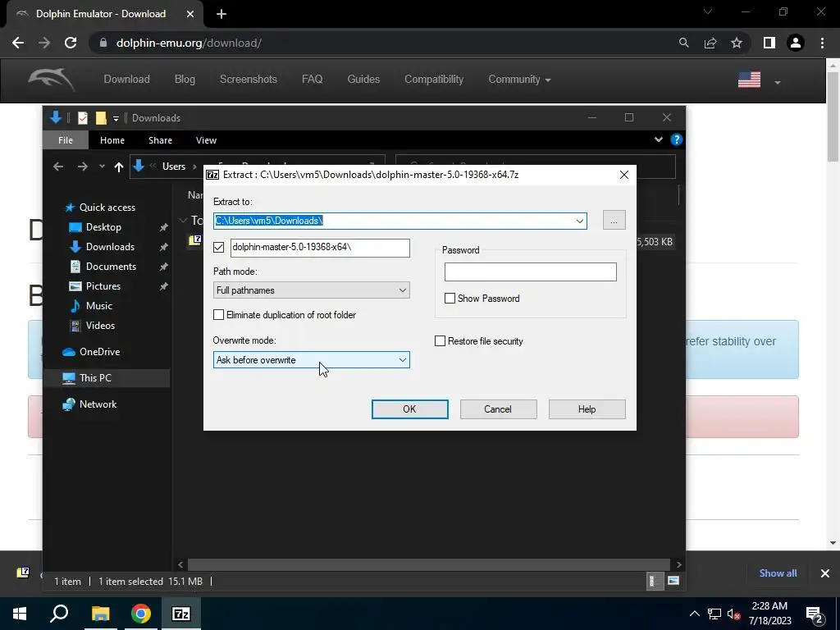The image size is (840, 630).
Task: Open Videos in the navigation pane
Action: (x=100, y=326)
